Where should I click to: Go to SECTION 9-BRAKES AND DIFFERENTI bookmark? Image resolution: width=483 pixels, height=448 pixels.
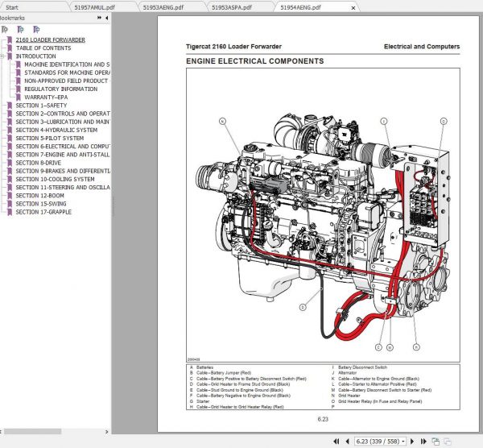point(63,171)
